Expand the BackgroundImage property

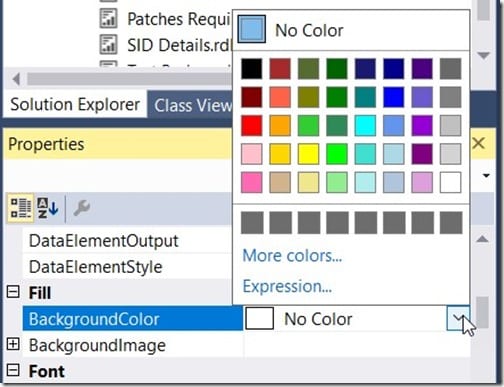[13, 344]
